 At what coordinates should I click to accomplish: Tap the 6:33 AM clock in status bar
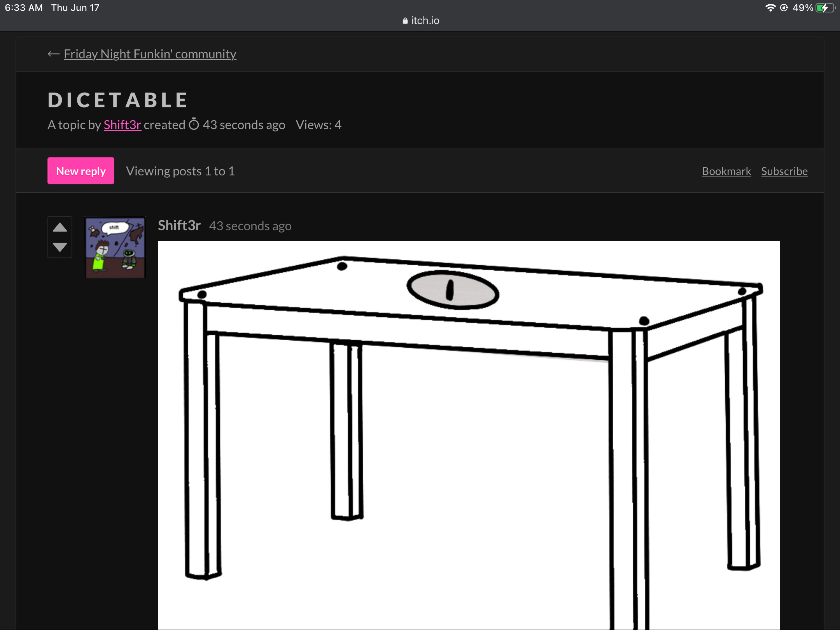[x=23, y=8]
